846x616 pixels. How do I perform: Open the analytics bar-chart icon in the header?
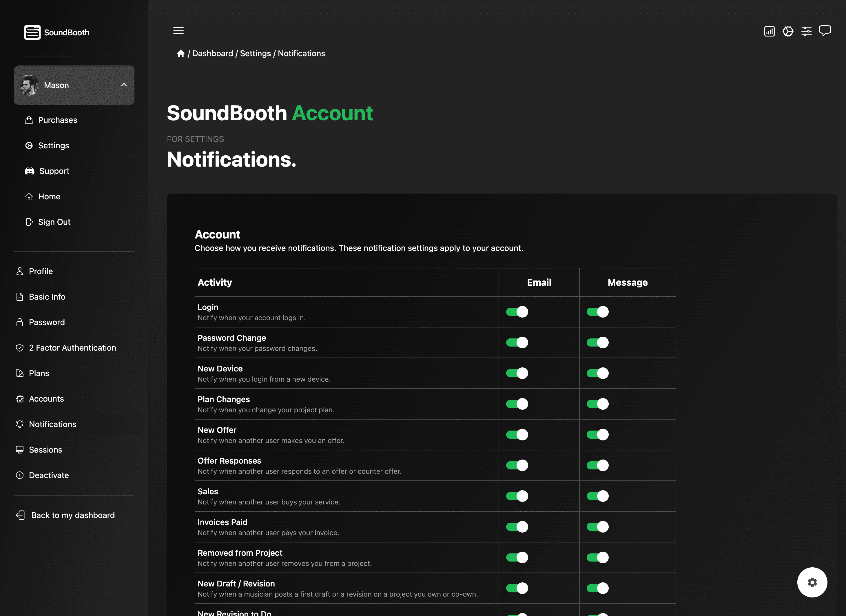click(769, 31)
